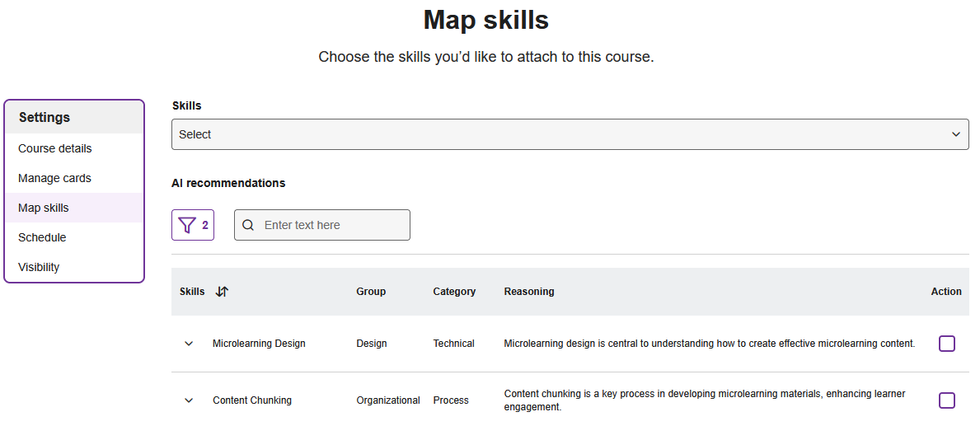Click the Reasoning column header
Viewport: 980px width, 426px height.
(x=529, y=292)
